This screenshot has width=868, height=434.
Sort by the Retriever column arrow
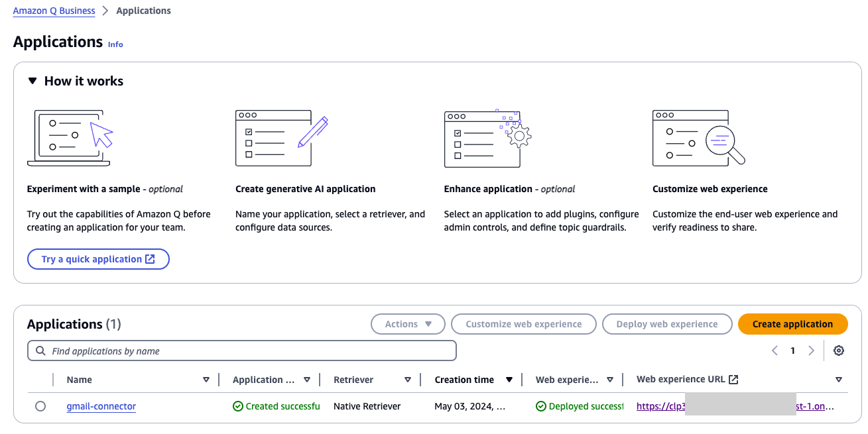pos(408,380)
